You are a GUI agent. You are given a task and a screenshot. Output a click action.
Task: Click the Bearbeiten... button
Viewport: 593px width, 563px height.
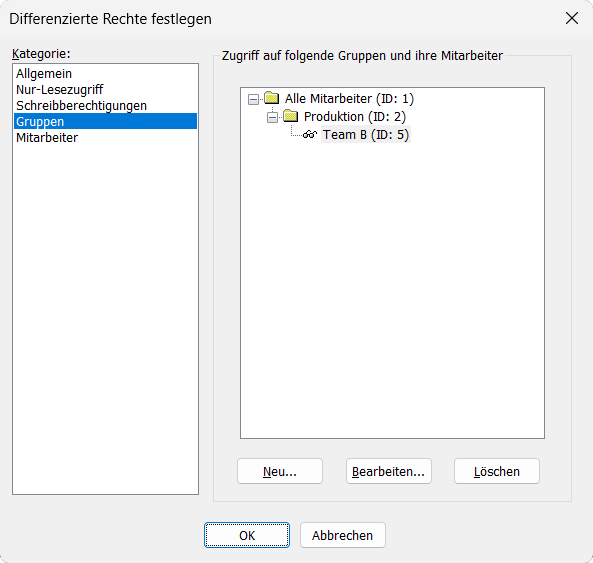[x=388, y=471]
